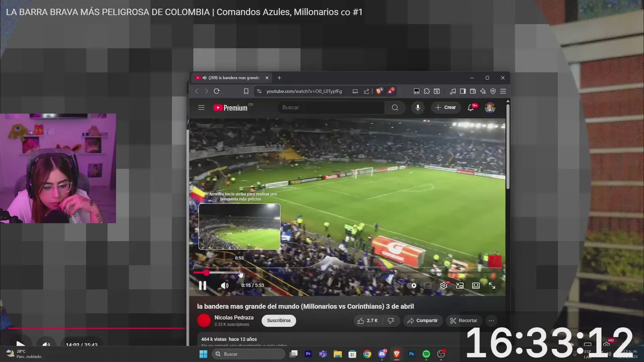Click into the YouTube Buscar search field
This screenshot has width=644, height=362.
pos(331,107)
